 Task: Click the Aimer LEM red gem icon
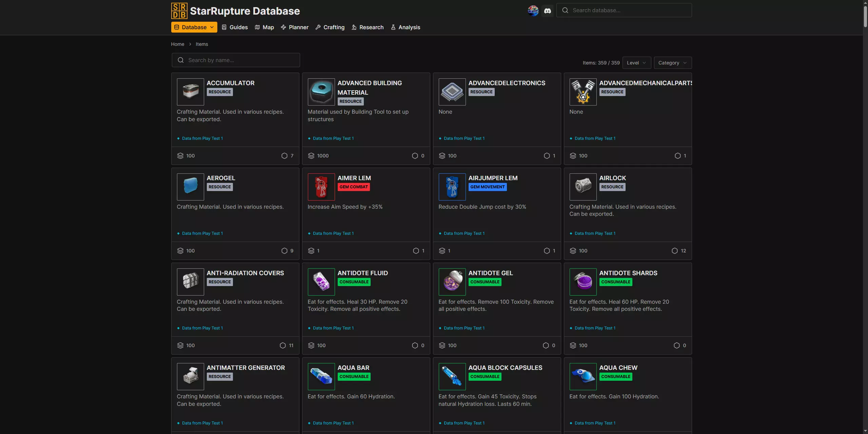tap(321, 187)
